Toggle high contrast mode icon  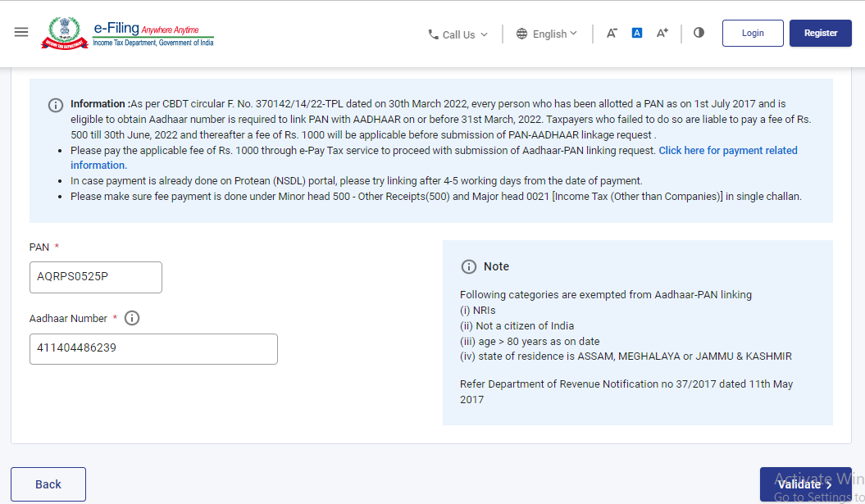click(x=699, y=33)
